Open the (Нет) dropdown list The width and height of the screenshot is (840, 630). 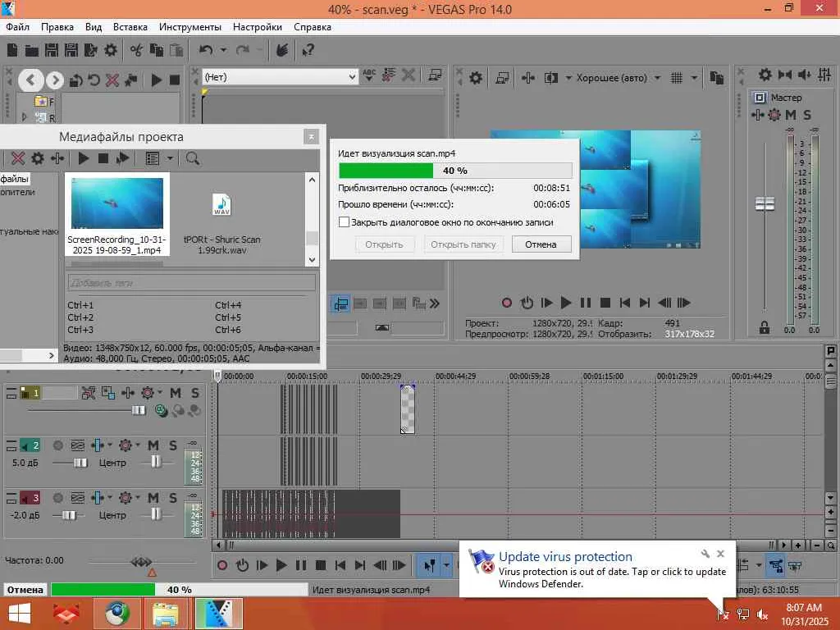[352, 77]
